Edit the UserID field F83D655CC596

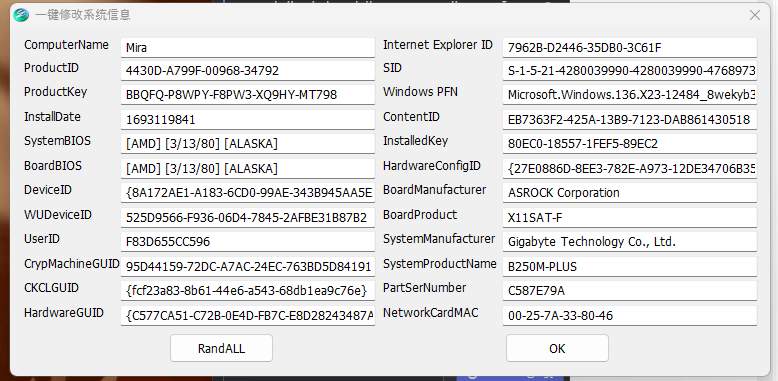click(248, 242)
